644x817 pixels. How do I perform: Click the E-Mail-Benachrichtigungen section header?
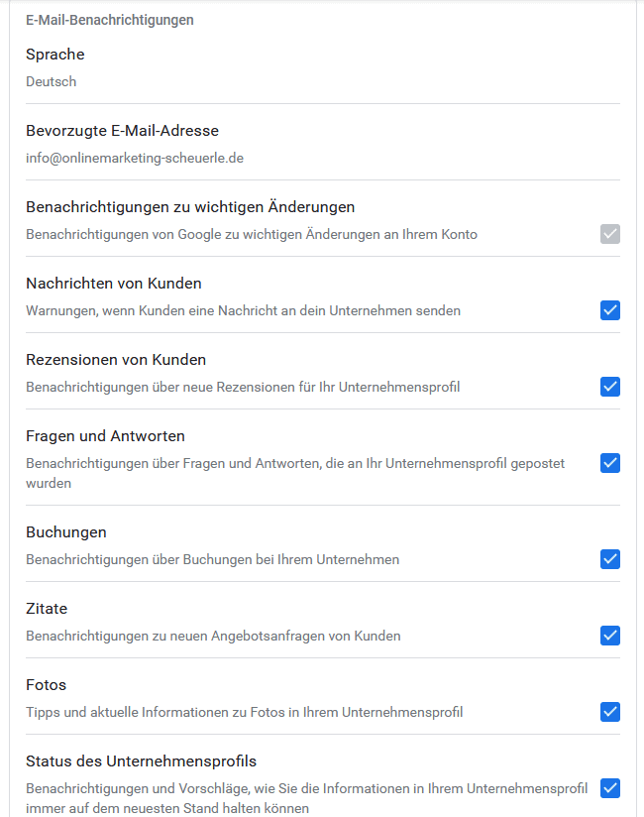[x=110, y=20]
